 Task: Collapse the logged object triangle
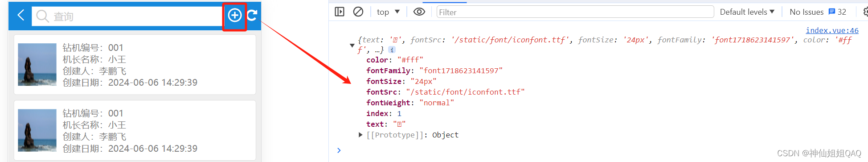(x=352, y=46)
